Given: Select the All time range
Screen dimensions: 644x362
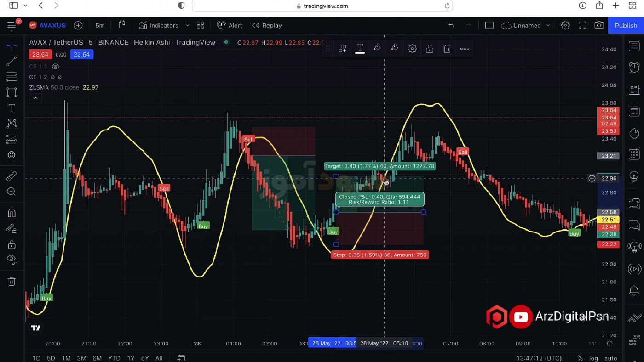Looking at the screenshot, I should click(x=159, y=358).
